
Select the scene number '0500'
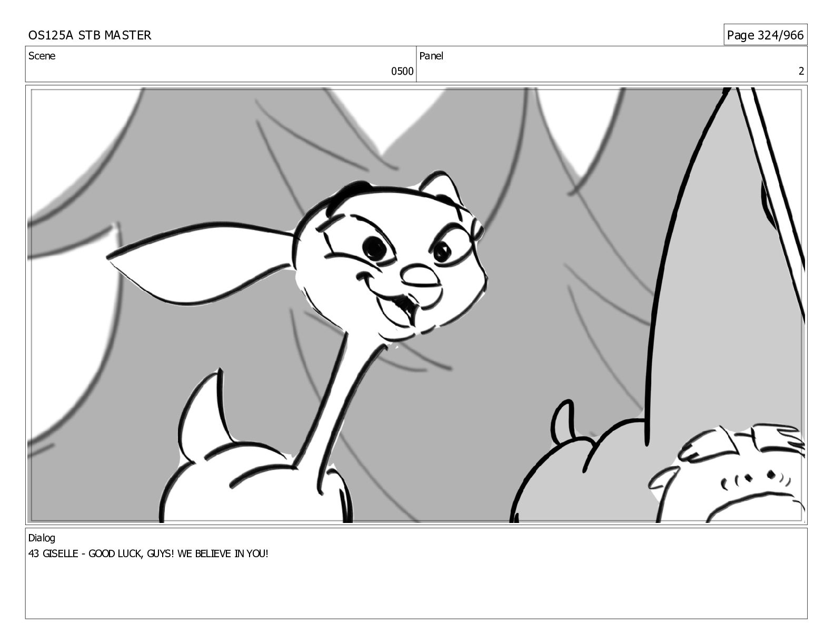click(402, 72)
